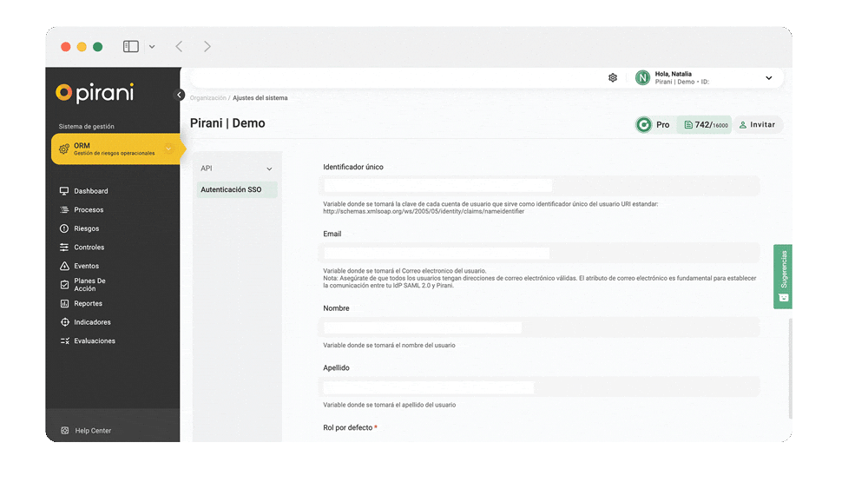Open the Natalia user account dropdown
The height and width of the screenshot is (489, 868).
click(768, 78)
